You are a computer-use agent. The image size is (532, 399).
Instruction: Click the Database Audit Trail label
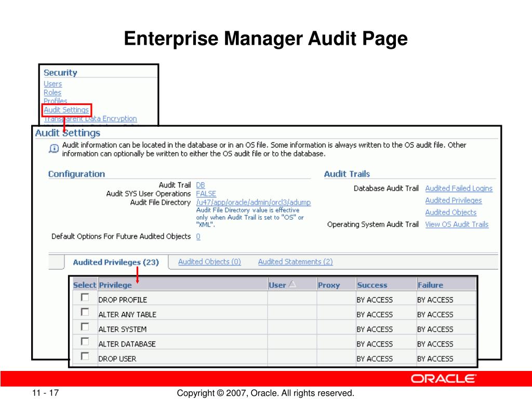click(x=386, y=189)
